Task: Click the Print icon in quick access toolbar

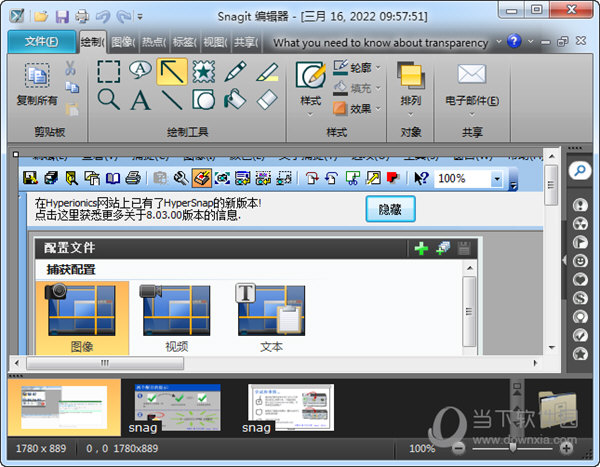Action: point(82,16)
